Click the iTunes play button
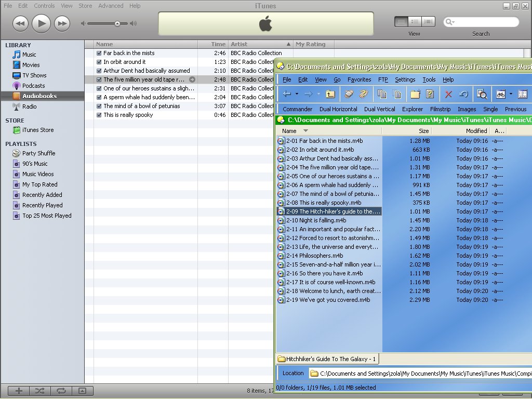This screenshot has width=532, height=399. 42,23
